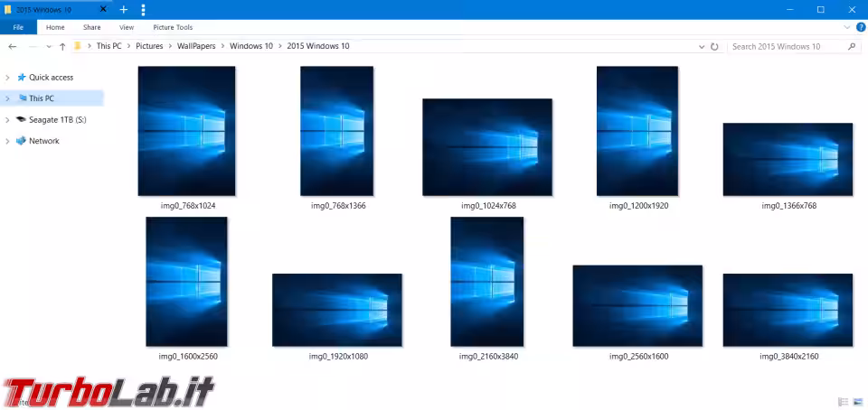The height and width of the screenshot is (410, 868).
Task: Close the 2015 Windows 10 tab
Action: pyautogui.click(x=103, y=9)
